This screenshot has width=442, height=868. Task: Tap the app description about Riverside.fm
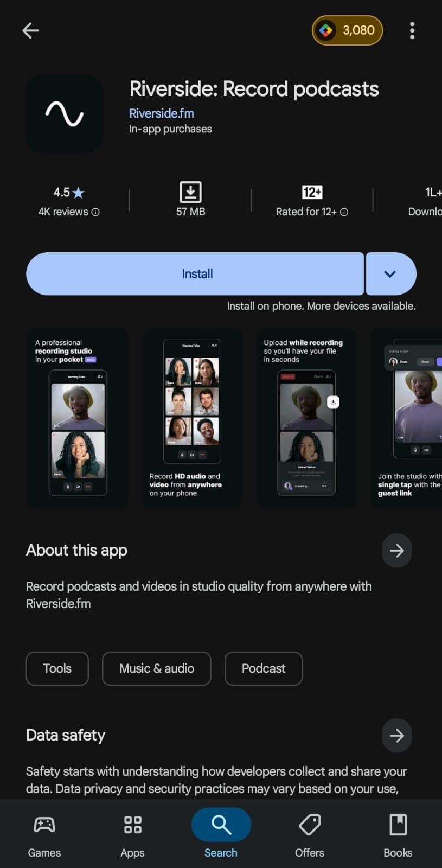198,595
